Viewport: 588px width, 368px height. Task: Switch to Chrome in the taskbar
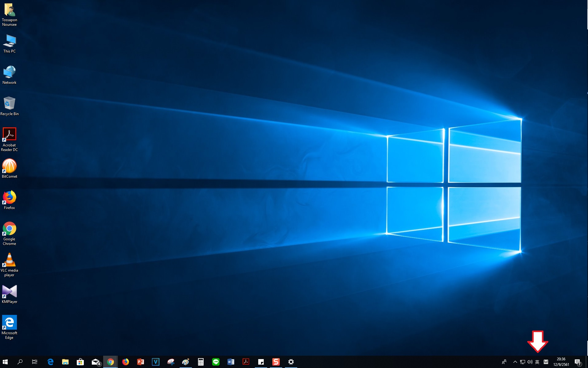111,362
